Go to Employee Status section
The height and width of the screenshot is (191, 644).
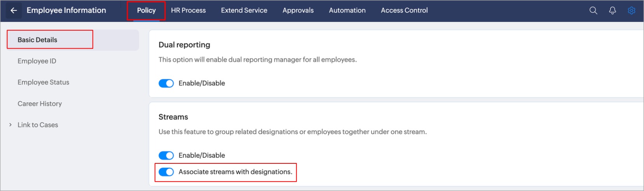[x=43, y=82]
